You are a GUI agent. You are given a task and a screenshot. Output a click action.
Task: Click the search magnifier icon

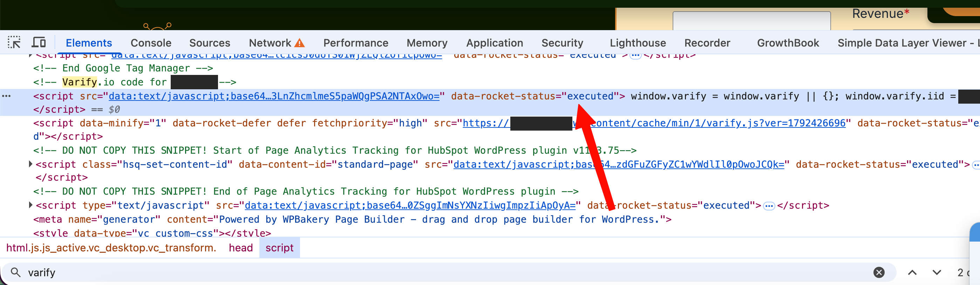tap(15, 272)
